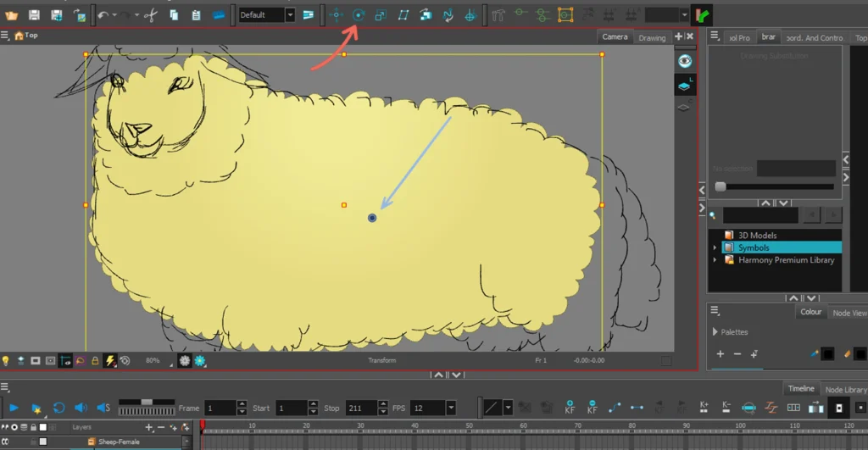Copy the selection with the Copy icon
This screenshot has width=868, height=450.
[x=174, y=15]
